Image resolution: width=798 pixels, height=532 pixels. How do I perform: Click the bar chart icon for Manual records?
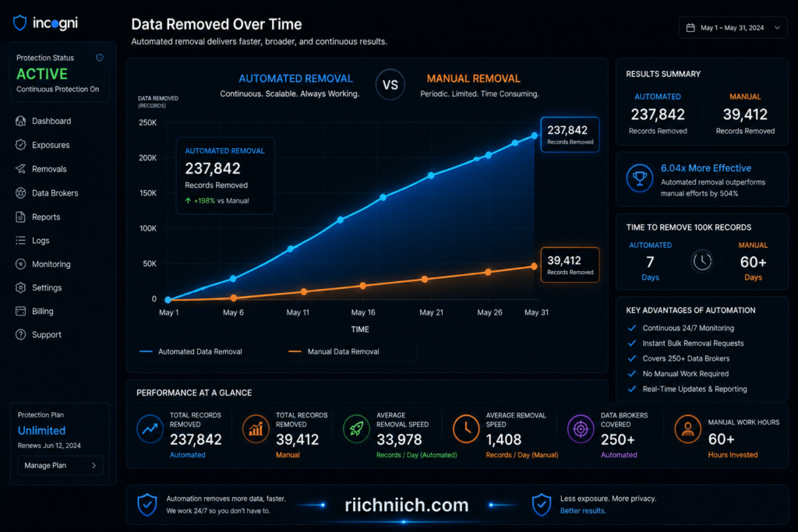point(256,428)
